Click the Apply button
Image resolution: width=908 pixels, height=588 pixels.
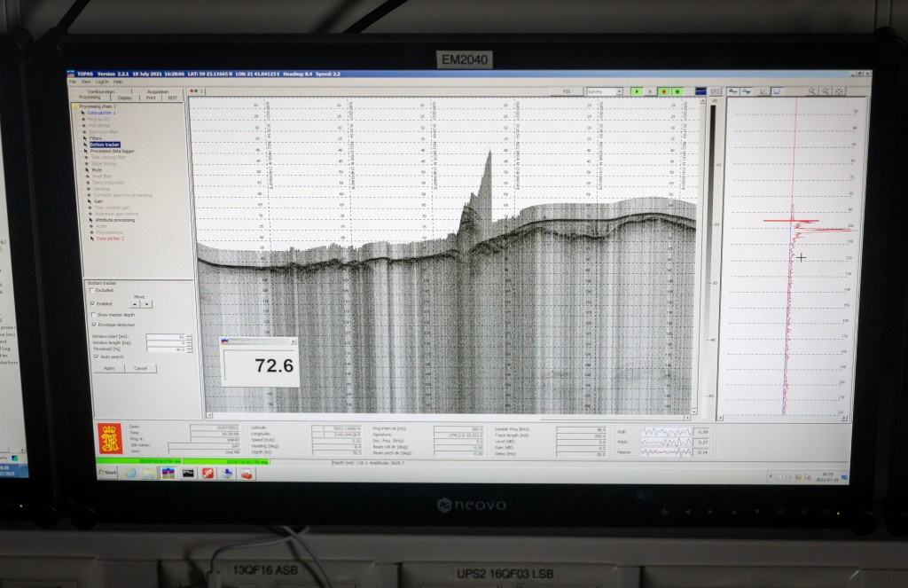point(108,368)
